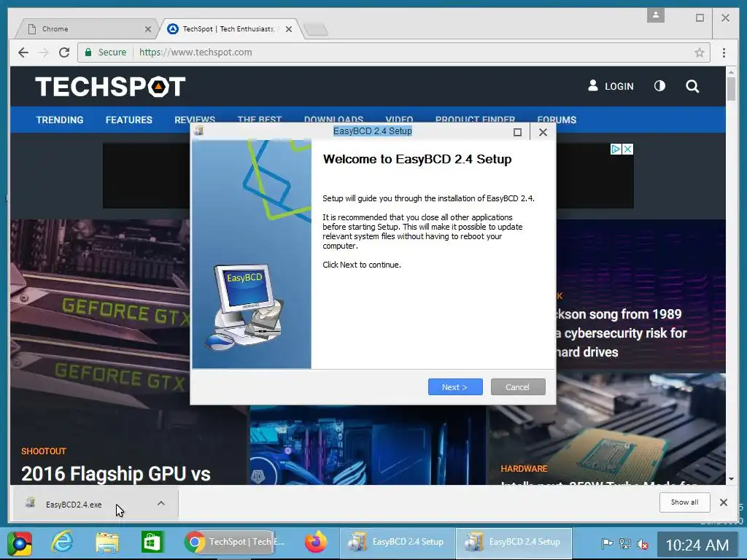The image size is (747, 560).
Task: Open Firefox from the taskbar
Action: pos(316,542)
